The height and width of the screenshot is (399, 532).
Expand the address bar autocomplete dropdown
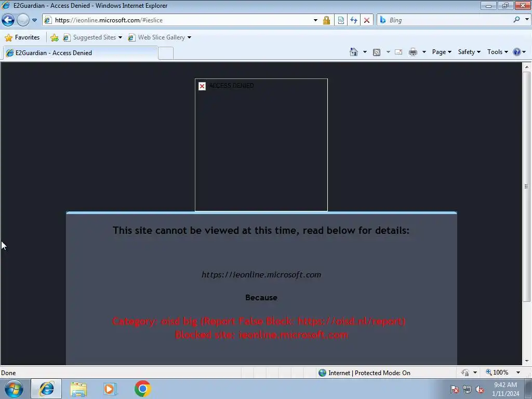coord(315,20)
